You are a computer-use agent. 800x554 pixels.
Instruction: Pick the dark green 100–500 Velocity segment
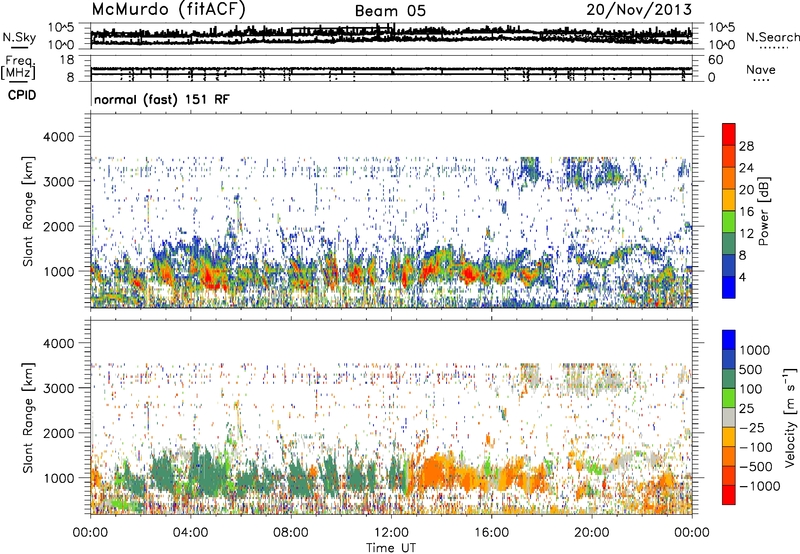729,379
